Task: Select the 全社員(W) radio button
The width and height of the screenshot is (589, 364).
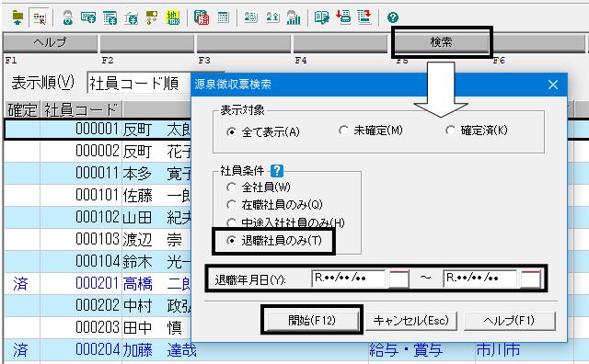Action: click(231, 187)
